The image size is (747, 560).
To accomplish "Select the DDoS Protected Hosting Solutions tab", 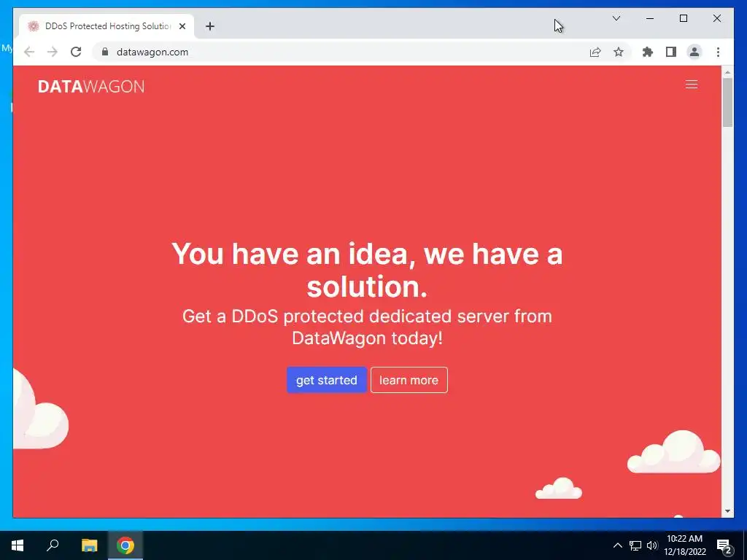I will tap(107, 26).
